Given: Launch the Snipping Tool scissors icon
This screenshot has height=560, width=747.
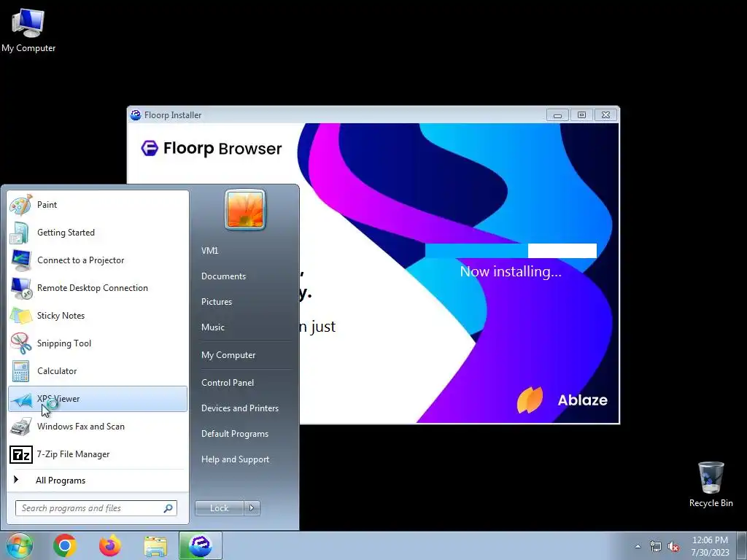Looking at the screenshot, I should coord(21,343).
